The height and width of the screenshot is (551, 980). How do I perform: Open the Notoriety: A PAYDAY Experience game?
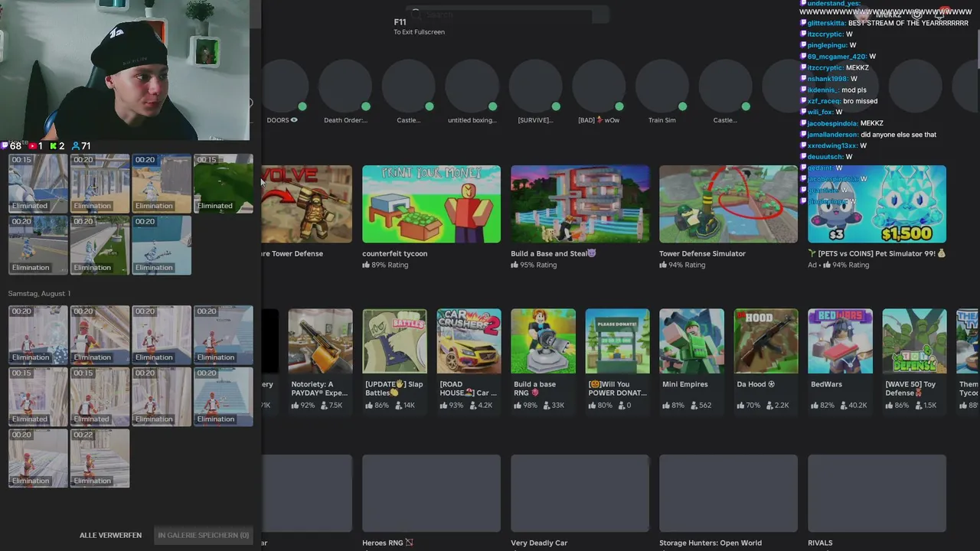[x=320, y=341]
